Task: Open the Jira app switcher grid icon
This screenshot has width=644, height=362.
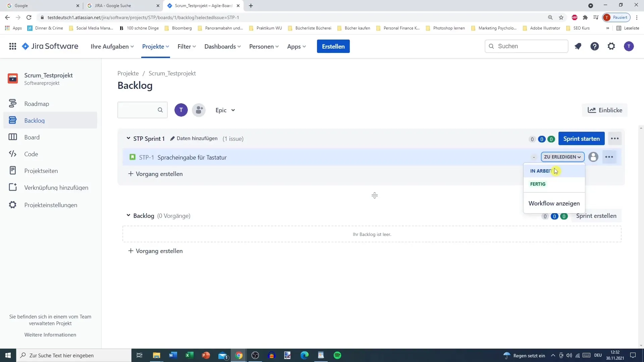Action: (x=13, y=46)
